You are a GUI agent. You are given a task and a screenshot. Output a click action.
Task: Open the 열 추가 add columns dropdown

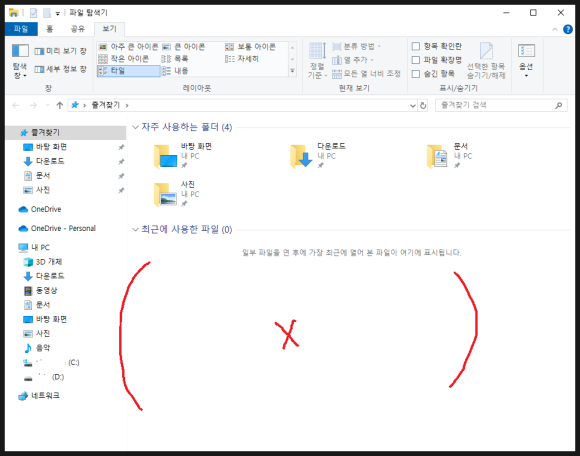pyautogui.click(x=353, y=60)
